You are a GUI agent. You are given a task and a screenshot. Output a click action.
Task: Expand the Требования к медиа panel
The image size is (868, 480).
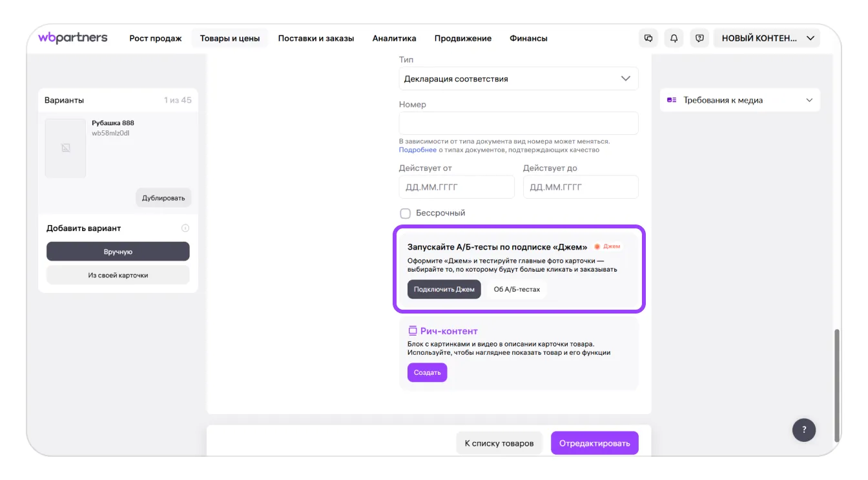739,100
